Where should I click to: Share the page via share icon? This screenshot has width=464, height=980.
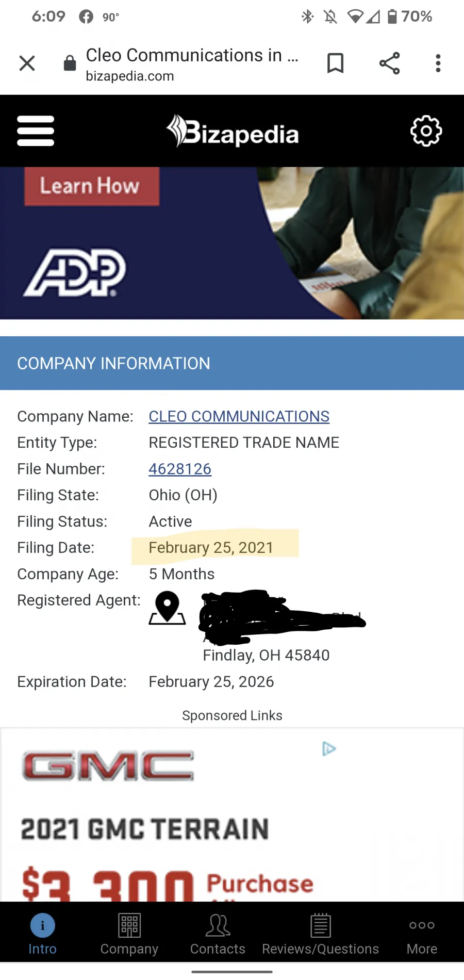pos(389,63)
